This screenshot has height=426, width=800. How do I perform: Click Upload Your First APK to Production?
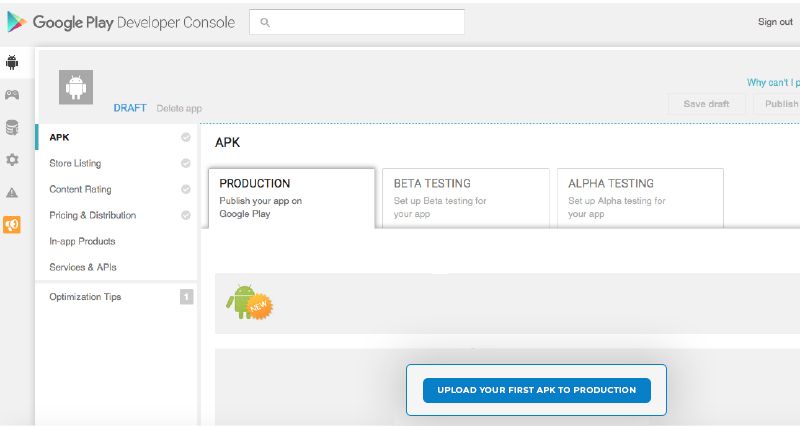tap(537, 390)
